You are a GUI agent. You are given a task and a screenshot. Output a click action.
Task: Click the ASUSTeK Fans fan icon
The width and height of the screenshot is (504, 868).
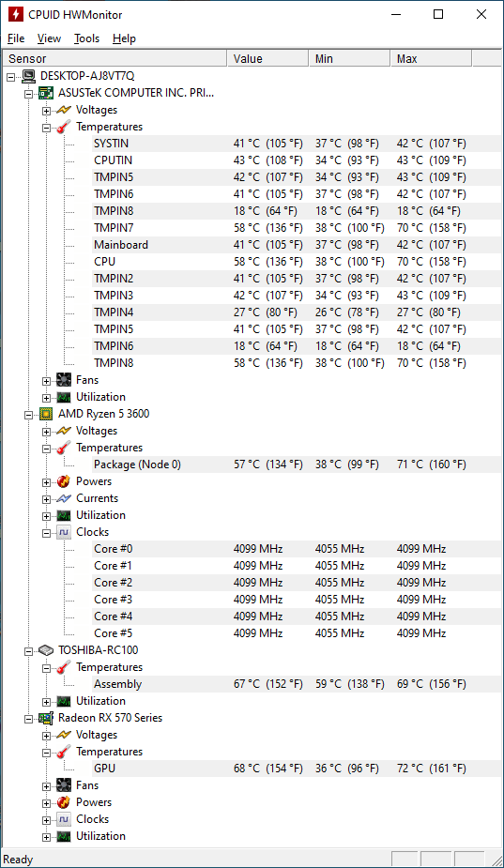coord(64,380)
